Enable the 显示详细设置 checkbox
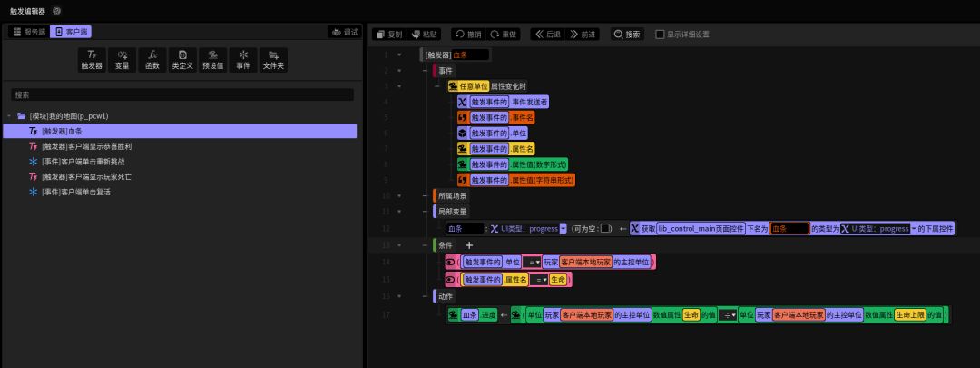This screenshot has width=980, height=368. pos(660,34)
